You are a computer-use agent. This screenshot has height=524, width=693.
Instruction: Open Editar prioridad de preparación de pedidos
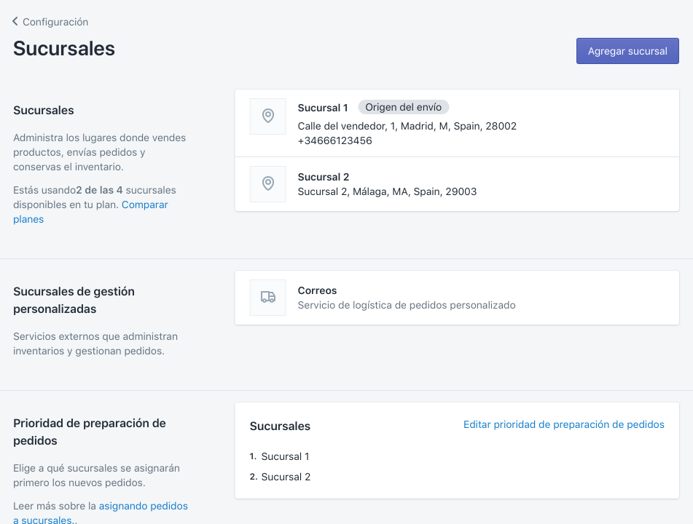[x=563, y=424]
